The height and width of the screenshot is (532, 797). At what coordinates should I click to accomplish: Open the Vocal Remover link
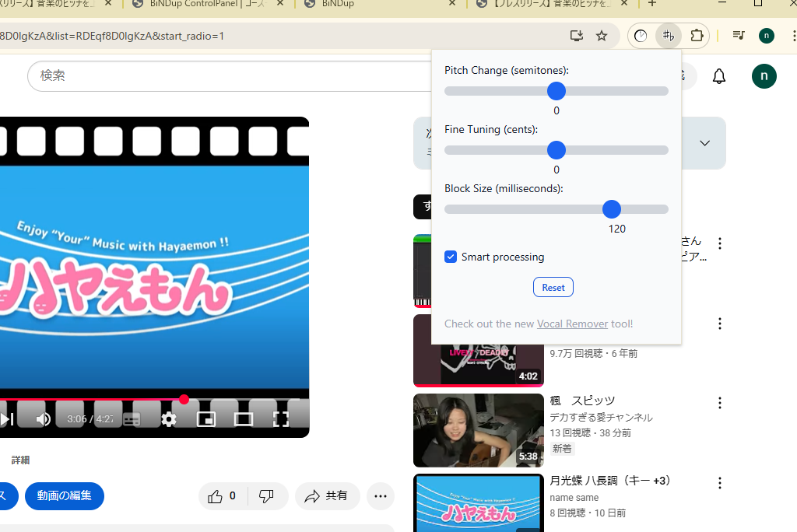tap(572, 324)
